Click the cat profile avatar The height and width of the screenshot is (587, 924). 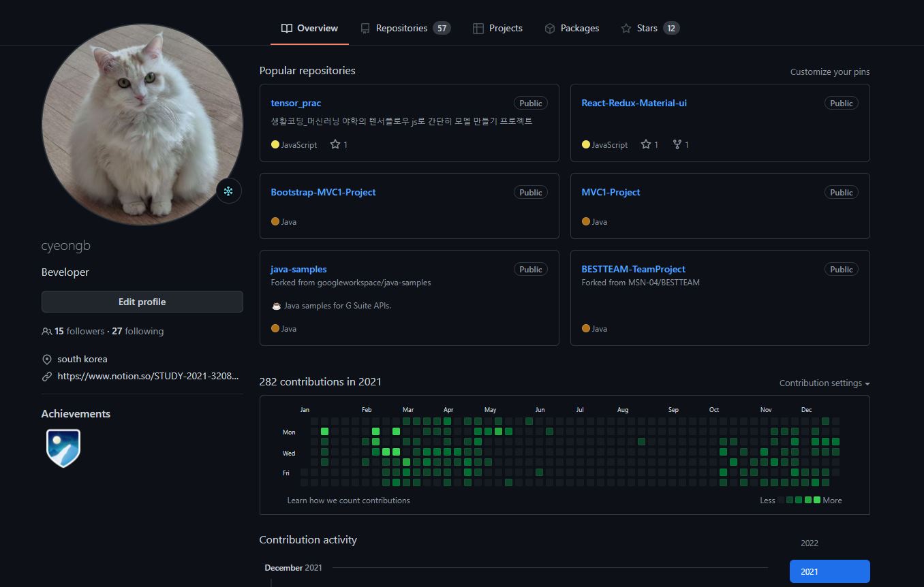pyautogui.click(x=142, y=124)
